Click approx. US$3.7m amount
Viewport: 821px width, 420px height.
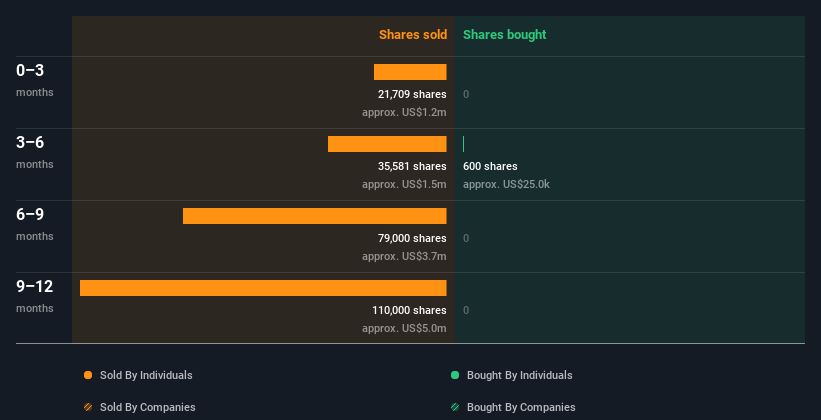coord(404,257)
